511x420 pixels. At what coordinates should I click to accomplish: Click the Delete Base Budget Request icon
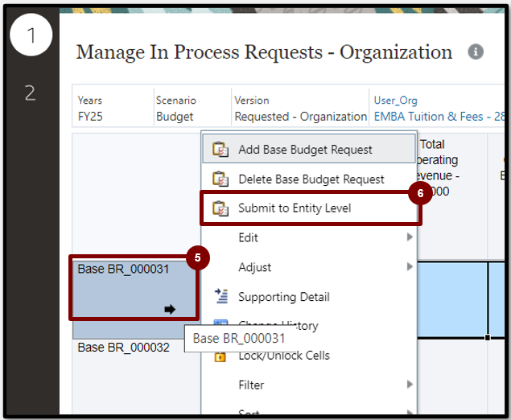pyautogui.click(x=220, y=179)
